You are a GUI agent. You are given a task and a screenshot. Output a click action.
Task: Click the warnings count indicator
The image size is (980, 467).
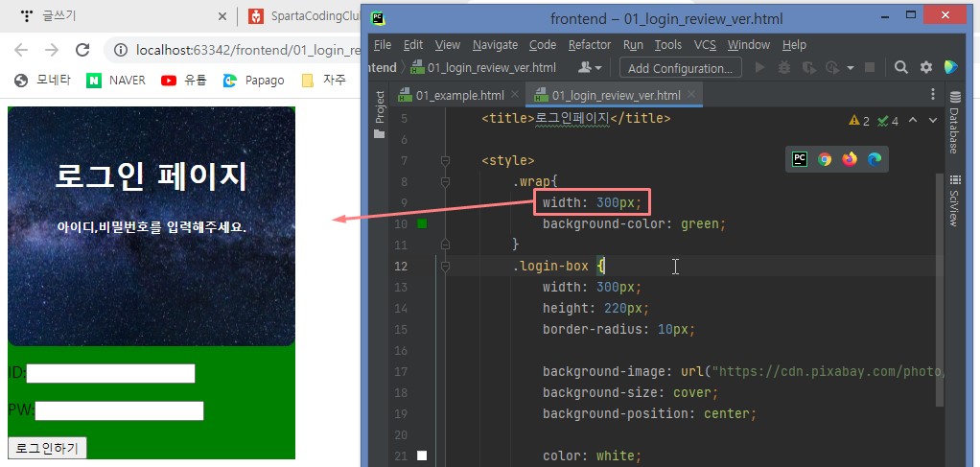859,121
